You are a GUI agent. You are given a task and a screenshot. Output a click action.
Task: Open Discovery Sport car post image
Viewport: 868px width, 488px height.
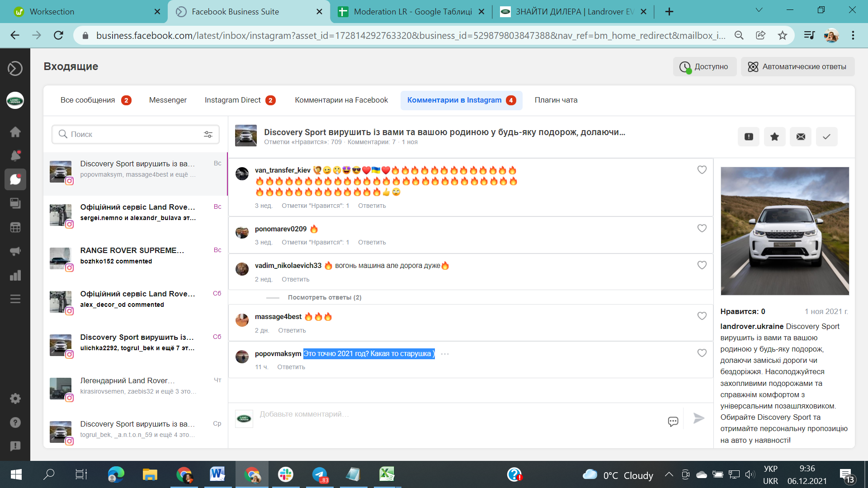[x=785, y=231]
